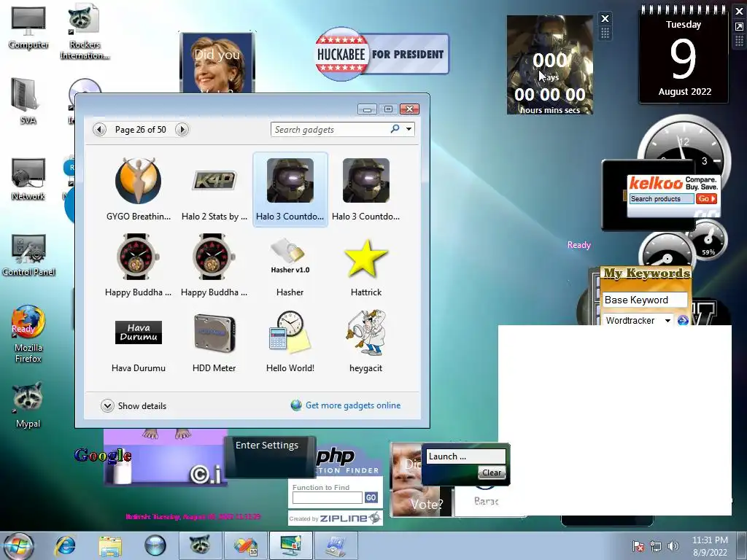Select the Halo 2 Stats gadget
The height and width of the screenshot is (560, 747).
pos(214,189)
